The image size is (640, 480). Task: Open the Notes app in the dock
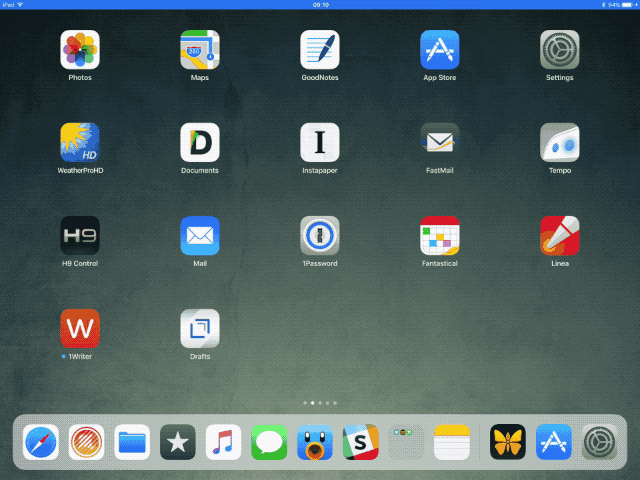[x=452, y=442]
